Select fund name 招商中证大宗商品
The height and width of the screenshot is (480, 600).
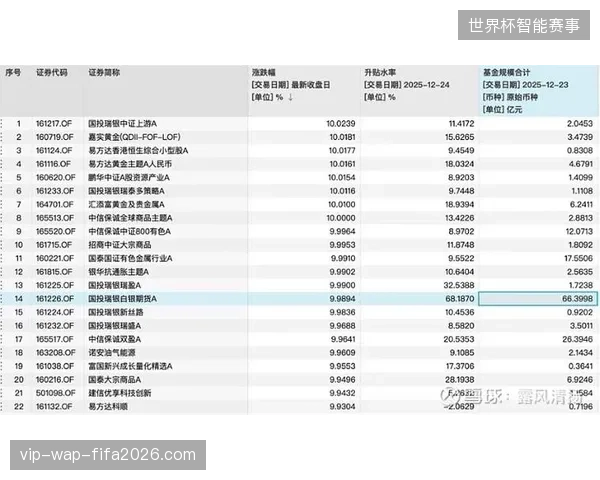(120, 245)
